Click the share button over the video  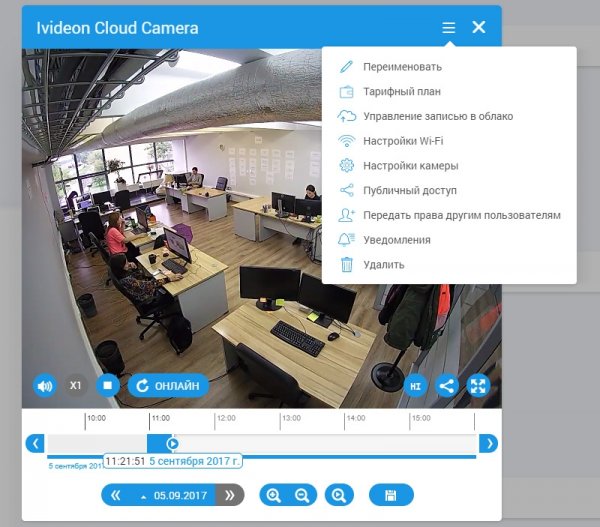(447, 386)
